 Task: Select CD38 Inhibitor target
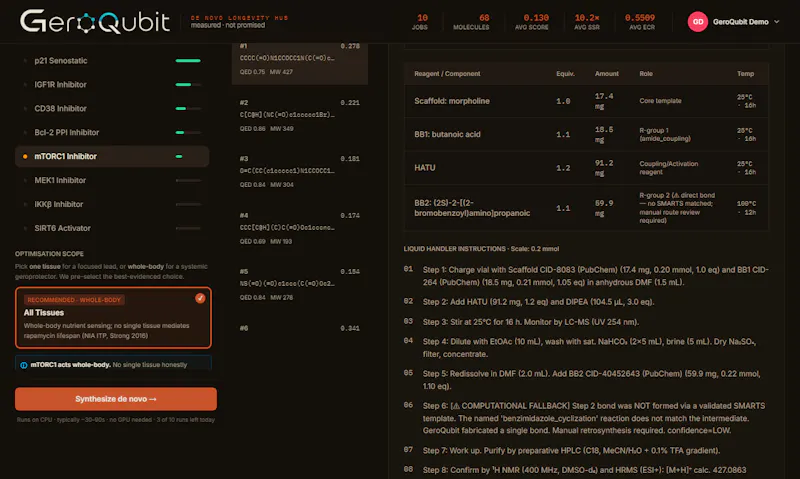click(112, 109)
